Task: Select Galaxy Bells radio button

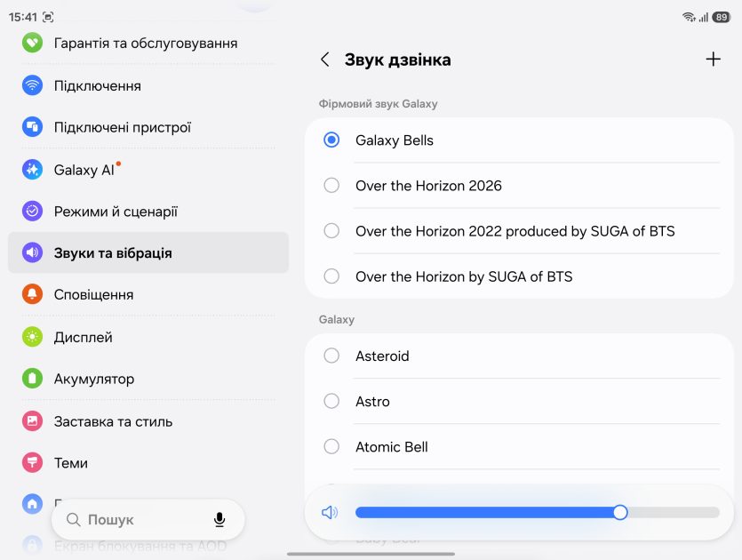Action: (x=331, y=140)
